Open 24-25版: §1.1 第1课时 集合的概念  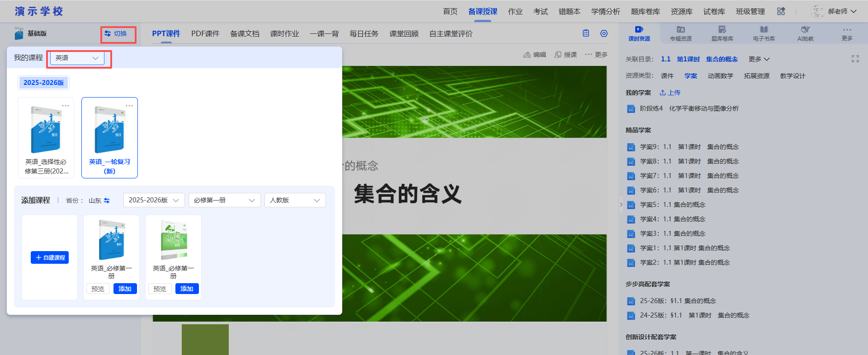(x=694, y=315)
